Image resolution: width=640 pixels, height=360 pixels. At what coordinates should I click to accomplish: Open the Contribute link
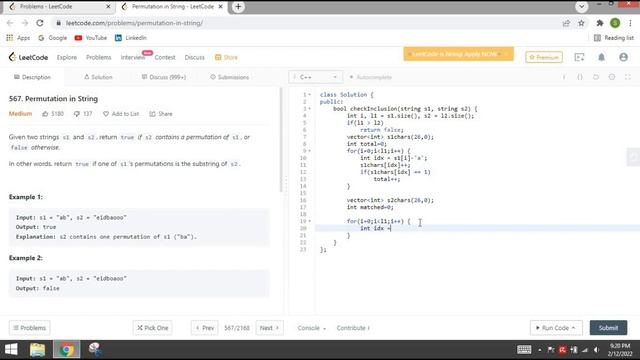pos(353,328)
